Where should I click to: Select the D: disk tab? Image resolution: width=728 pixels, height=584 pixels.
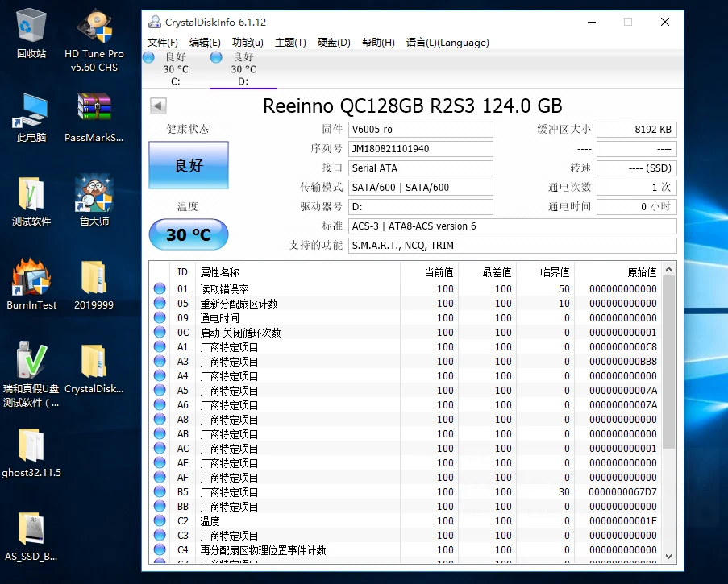[x=243, y=69]
